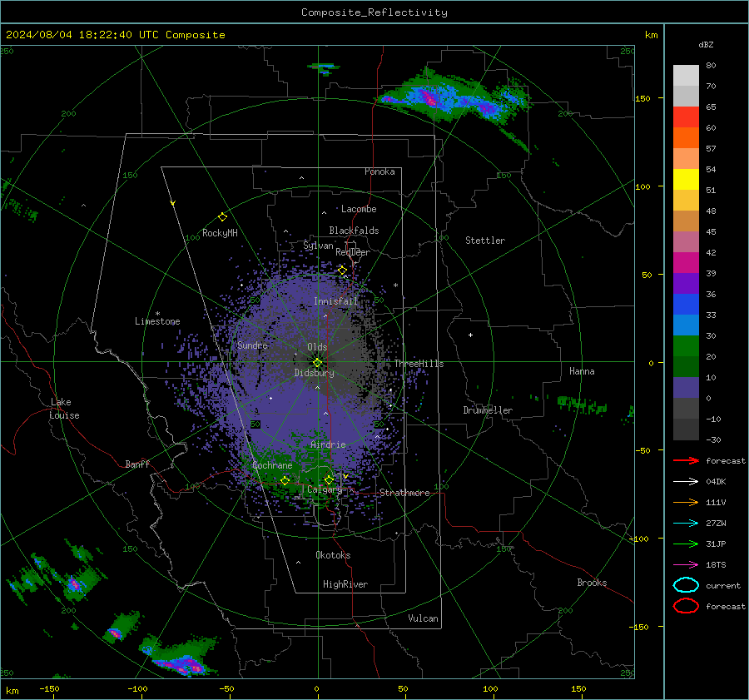749x700 pixels.
Task: Click the Blackfalds city label
Action: 354,231
